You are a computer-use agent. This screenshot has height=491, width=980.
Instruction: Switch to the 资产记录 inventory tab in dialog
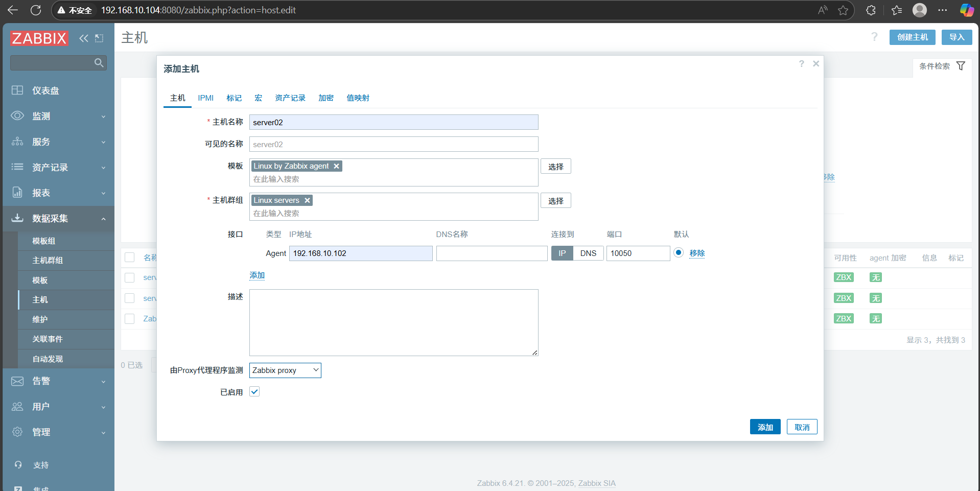[290, 98]
